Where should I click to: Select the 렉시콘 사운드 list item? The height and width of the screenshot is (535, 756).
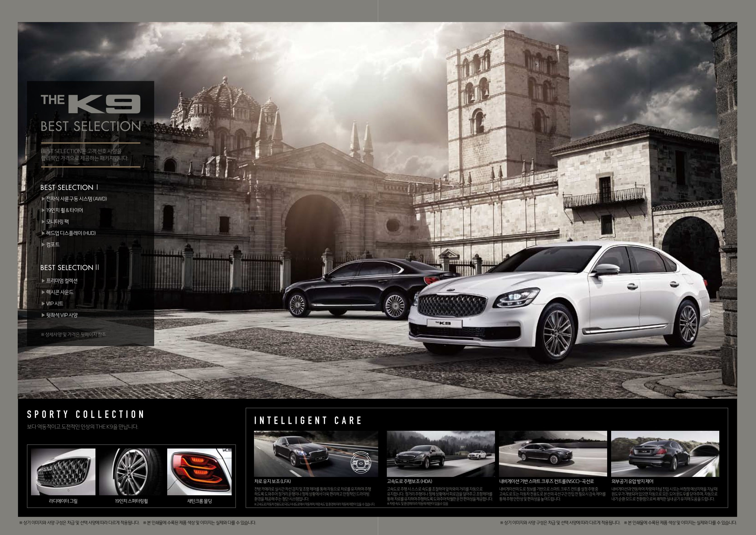[x=59, y=292]
